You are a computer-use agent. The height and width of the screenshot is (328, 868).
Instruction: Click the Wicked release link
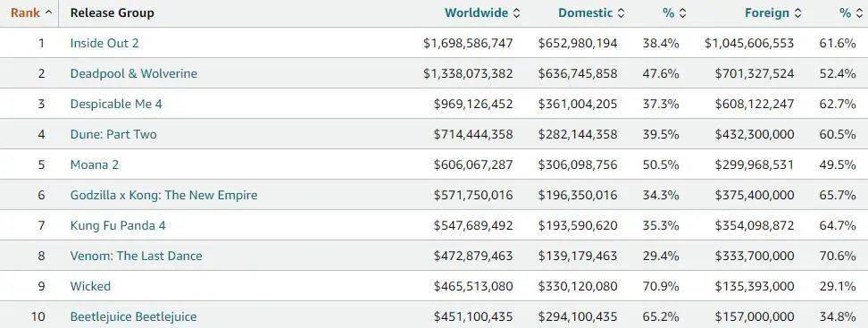coord(90,287)
